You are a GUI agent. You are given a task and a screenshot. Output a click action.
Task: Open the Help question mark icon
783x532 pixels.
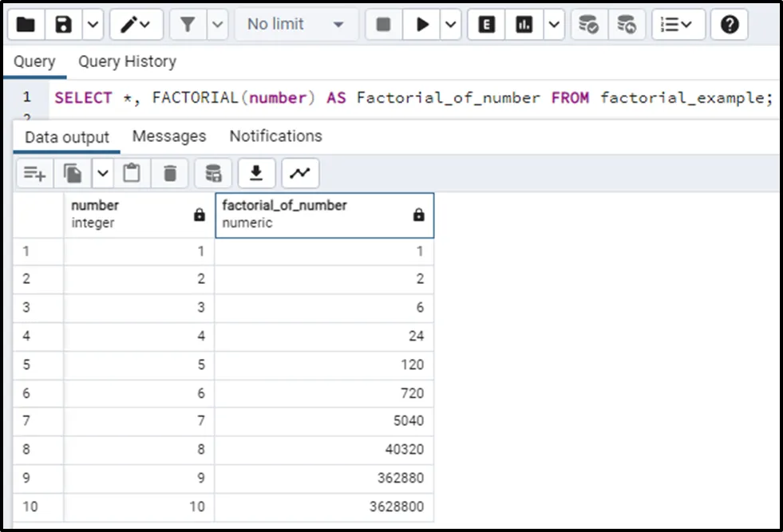click(x=729, y=25)
